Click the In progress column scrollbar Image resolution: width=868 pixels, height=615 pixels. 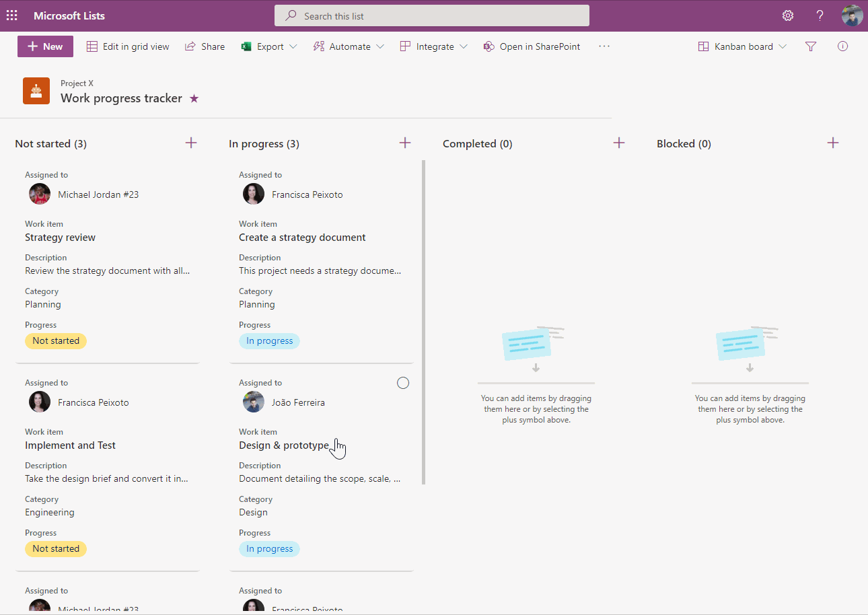[424, 322]
